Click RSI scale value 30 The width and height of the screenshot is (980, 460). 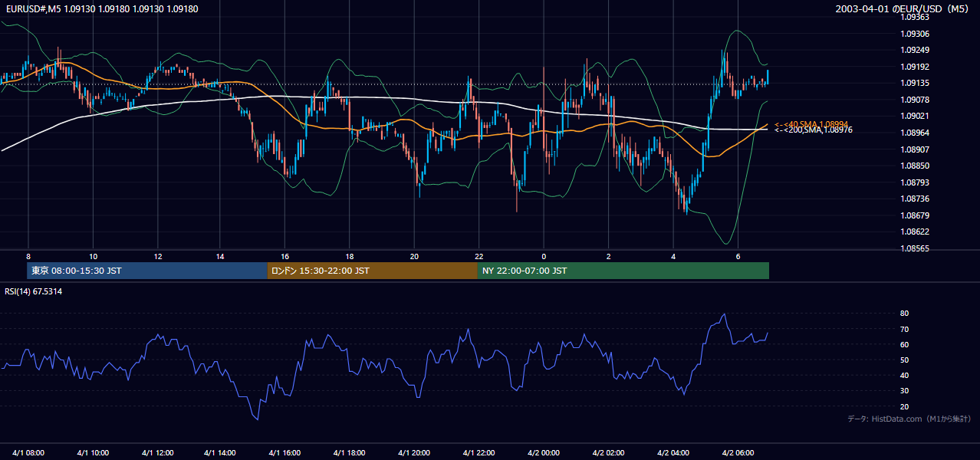pyautogui.click(x=904, y=391)
